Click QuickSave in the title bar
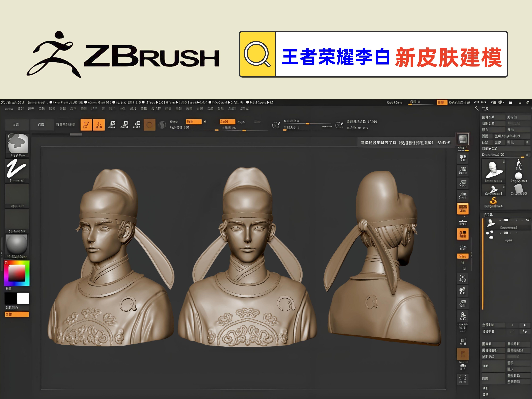The image size is (532, 399). pyautogui.click(x=395, y=102)
